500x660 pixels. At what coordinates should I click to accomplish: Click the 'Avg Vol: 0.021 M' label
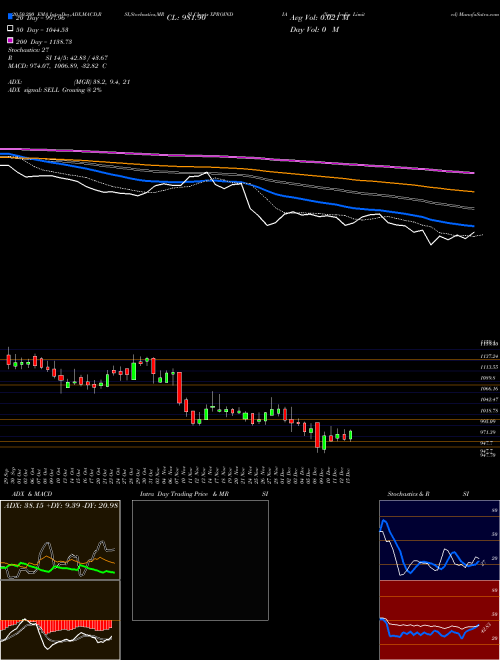pos(319,18)
